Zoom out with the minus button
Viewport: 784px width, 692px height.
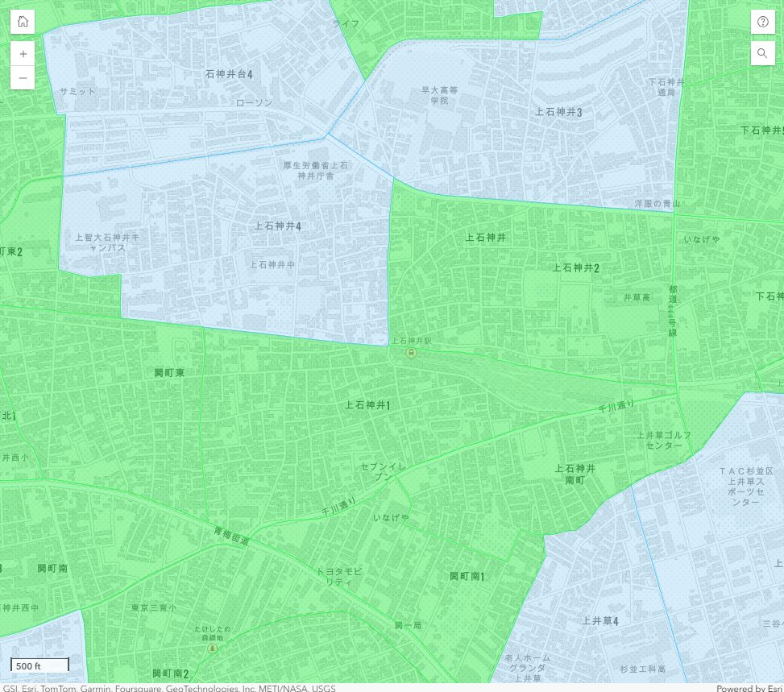click(x=23, y=78)
